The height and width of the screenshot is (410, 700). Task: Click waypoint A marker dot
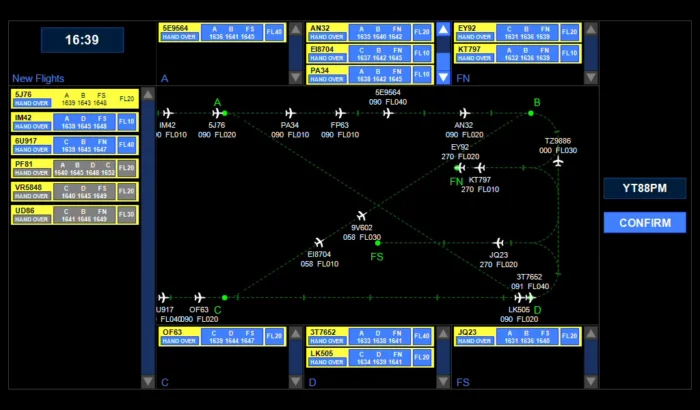tap(225, 113)
